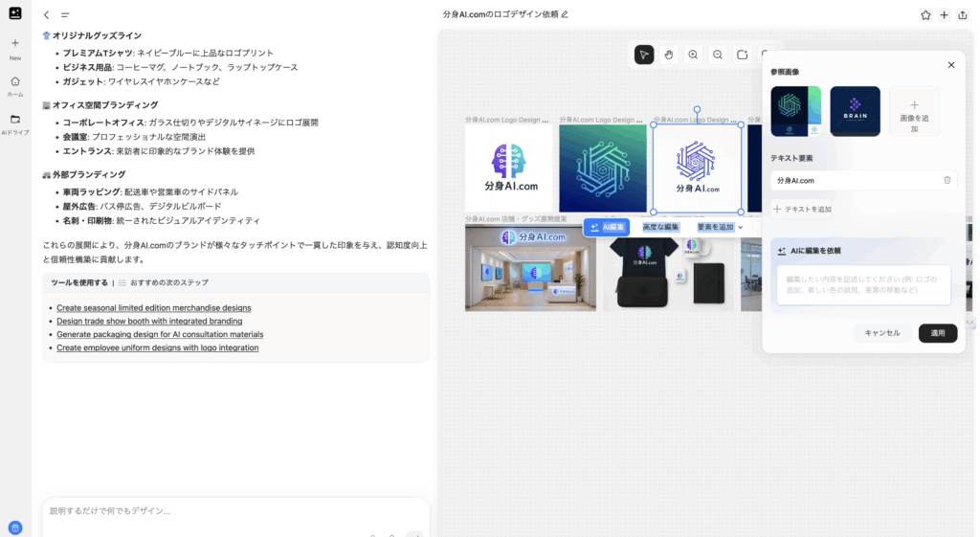The height and width of the screenshot is (537, 980).
Task: Switch to おすすめの次のステップ tab
Action: click(x=164, y=282)
